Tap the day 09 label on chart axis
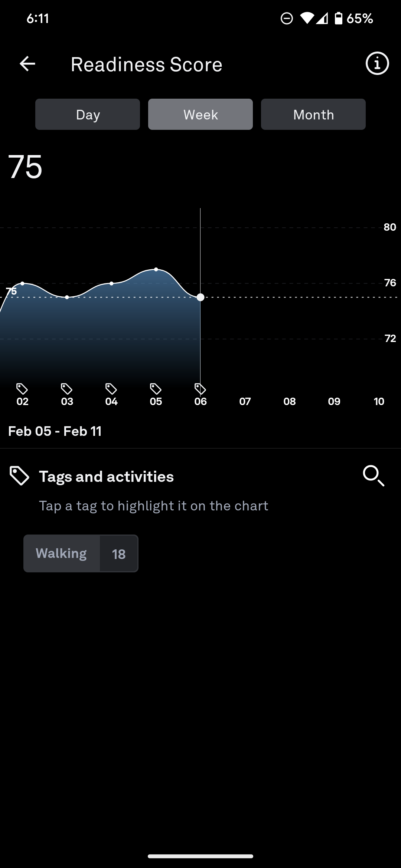Screen dimensions: 401x868 click(x=334, y=401)
